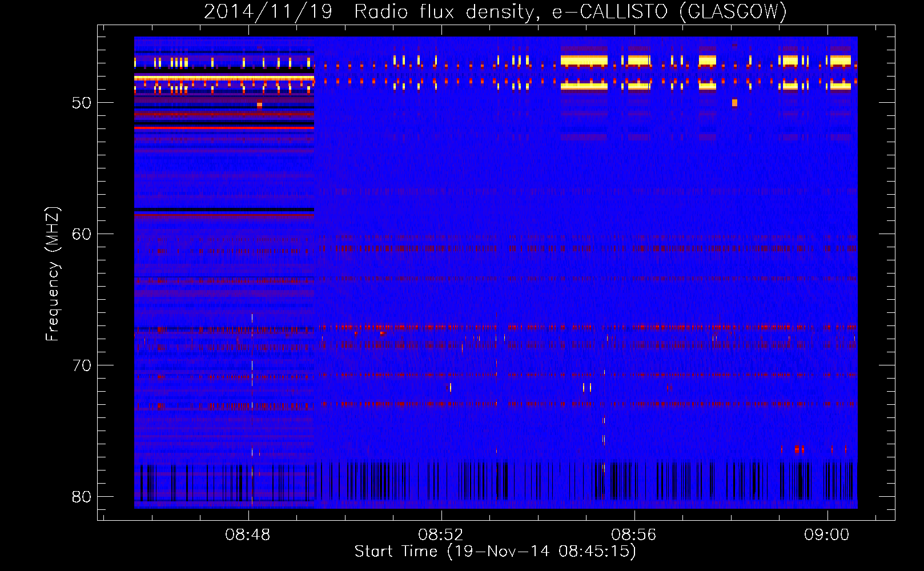Click the frequency tick label '50'
The width and height of the screenshot is (924, 571).
point(82,103)
